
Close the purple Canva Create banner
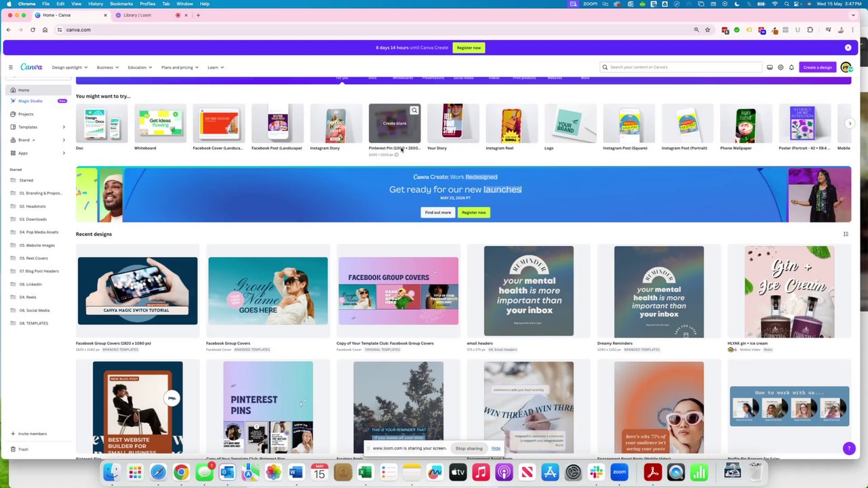(x=848, y=47)
